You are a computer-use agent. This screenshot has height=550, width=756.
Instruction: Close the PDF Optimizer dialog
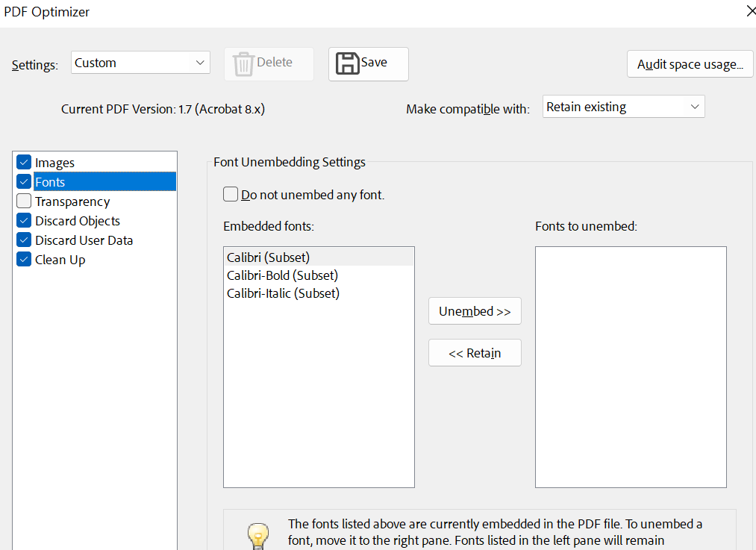coord(750,10)
